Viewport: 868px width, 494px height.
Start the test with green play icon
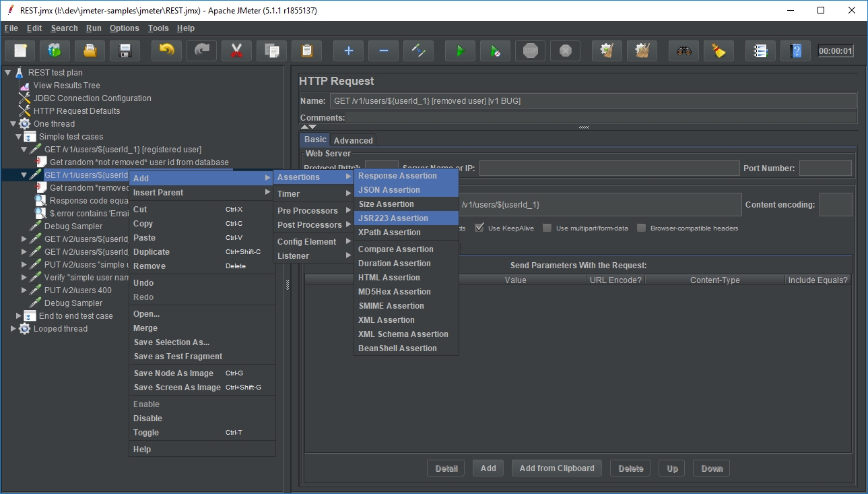(x=460, y=51)
